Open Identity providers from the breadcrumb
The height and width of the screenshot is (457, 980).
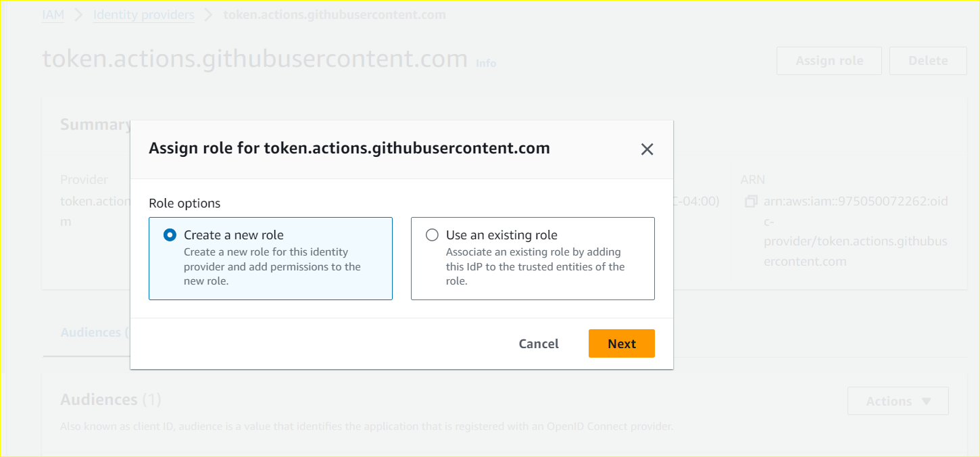click(x=143, y=14)
